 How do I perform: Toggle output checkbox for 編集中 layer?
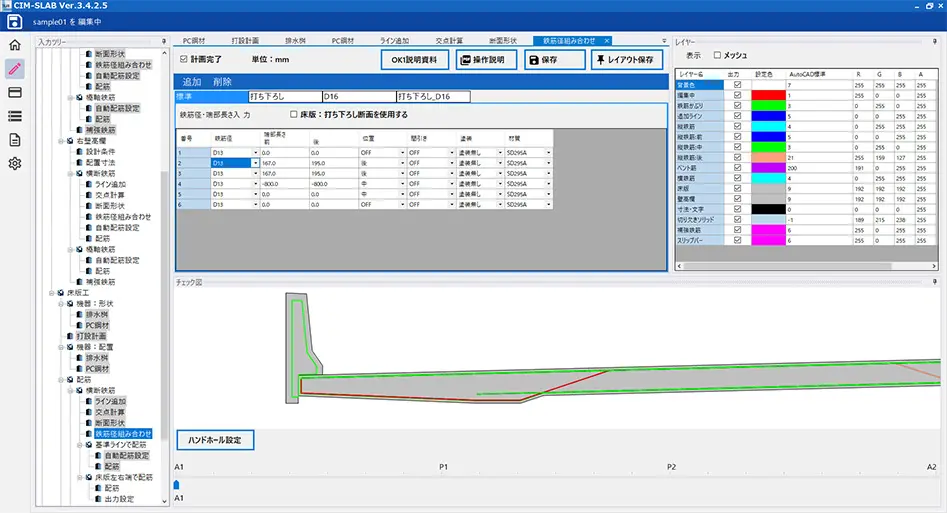point(737,95)
